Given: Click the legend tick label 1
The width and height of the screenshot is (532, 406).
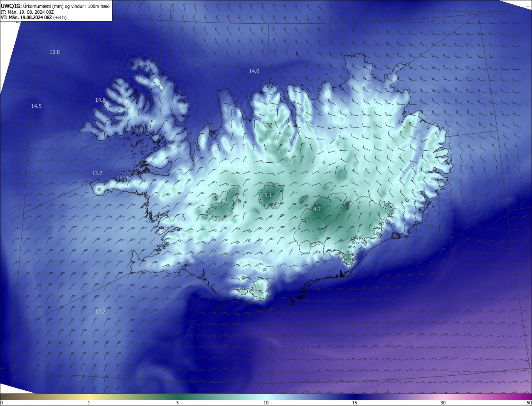Looking at the screenshot, I should click(x=89, y=403).
